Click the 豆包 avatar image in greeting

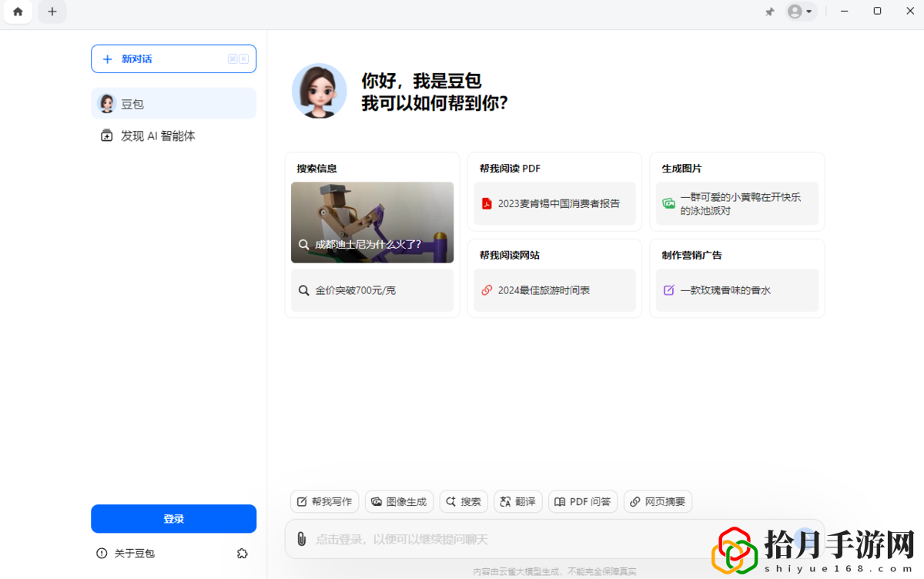pos(319,91)
